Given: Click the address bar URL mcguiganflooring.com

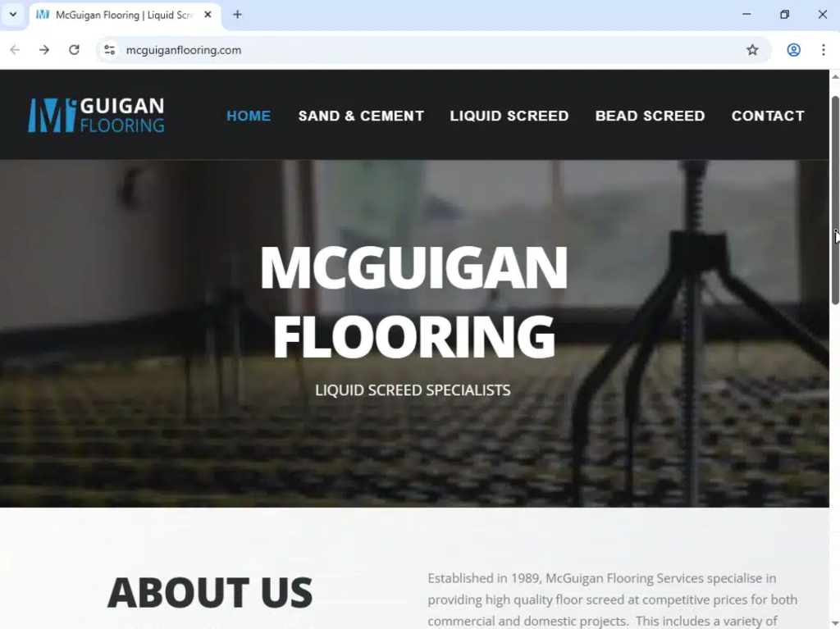Looking at the screenshot, I should click(x=184, y=50).
